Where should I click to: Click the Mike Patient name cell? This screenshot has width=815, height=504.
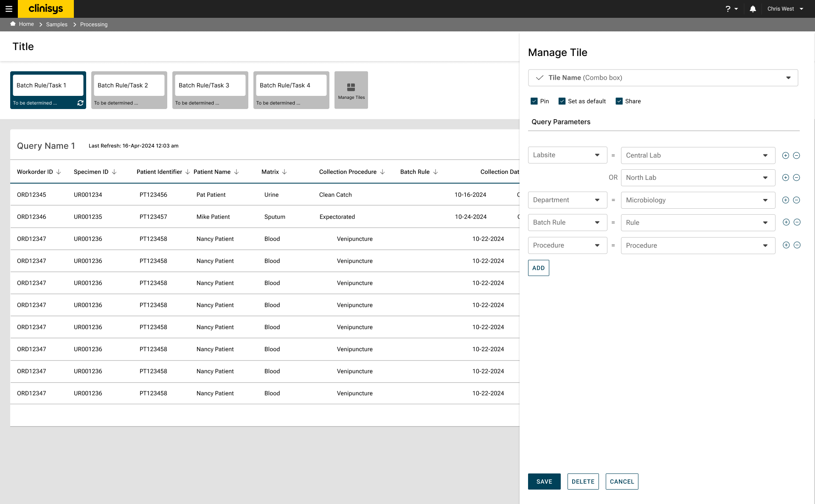tap(213, 217)
